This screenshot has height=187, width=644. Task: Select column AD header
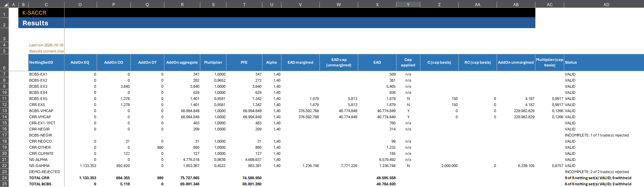(x=606, y=4)
